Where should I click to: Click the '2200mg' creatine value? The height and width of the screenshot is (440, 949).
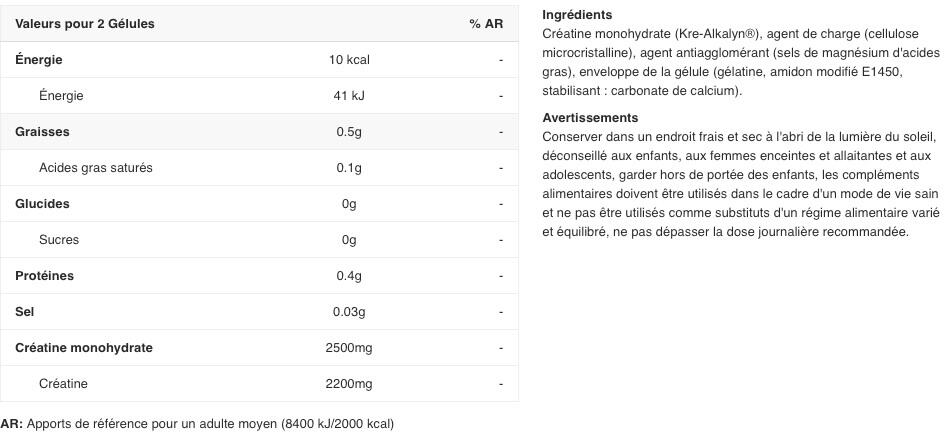point(349,384)
